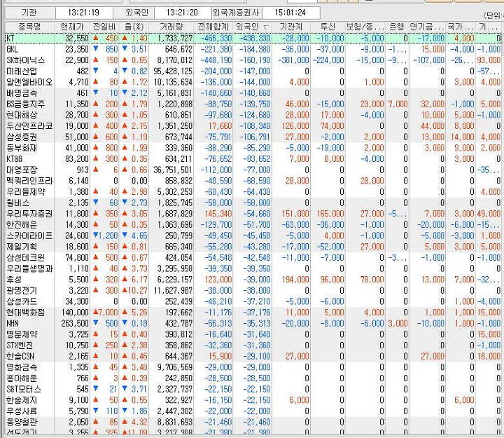Image resolution: width=504 pixels, height=438 pixels.
Task: Select the 삼성테크윈 stock name
Action: 26,257
